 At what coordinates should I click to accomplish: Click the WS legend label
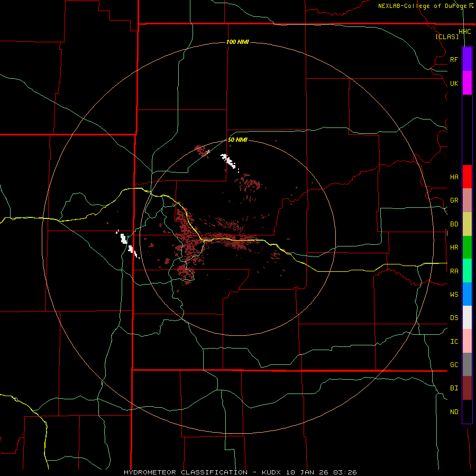coord(454,295)
